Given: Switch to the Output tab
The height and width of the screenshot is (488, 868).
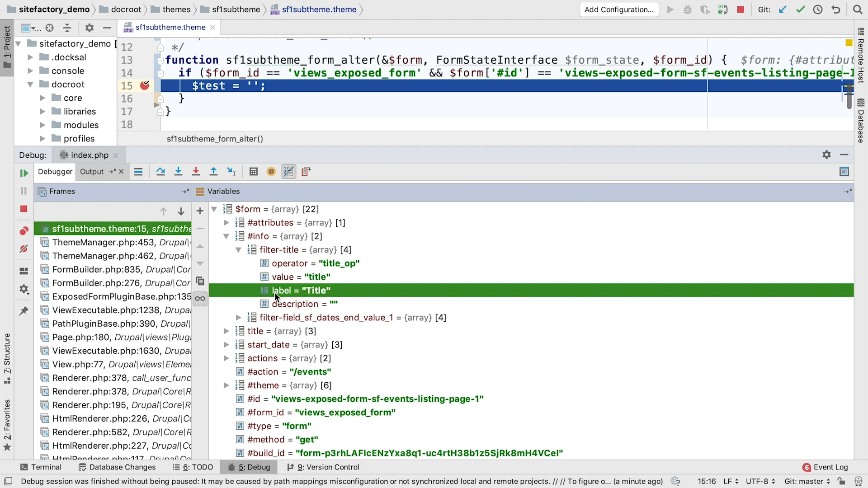Looking at the screenshot, I should pos(92,172).
